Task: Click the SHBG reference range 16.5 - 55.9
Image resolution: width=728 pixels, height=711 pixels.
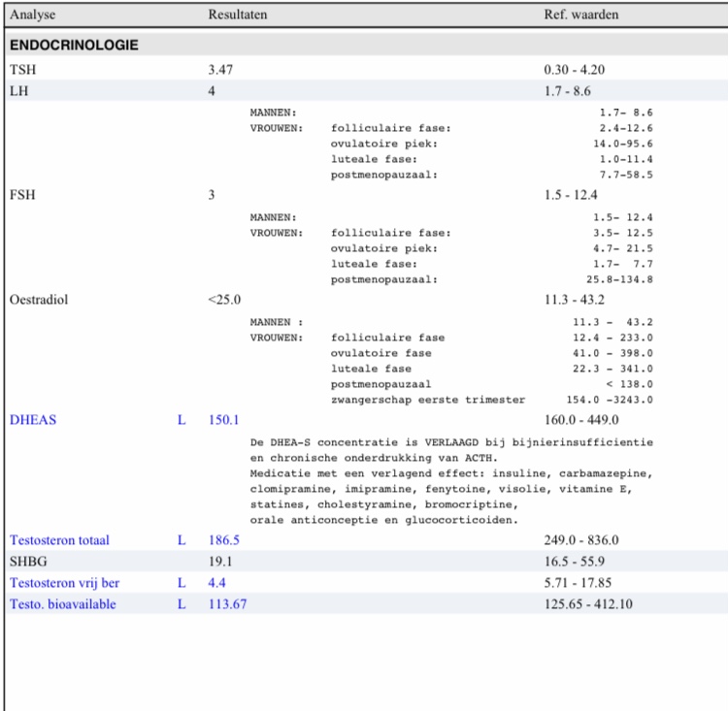Action: (x=580, y=561)
